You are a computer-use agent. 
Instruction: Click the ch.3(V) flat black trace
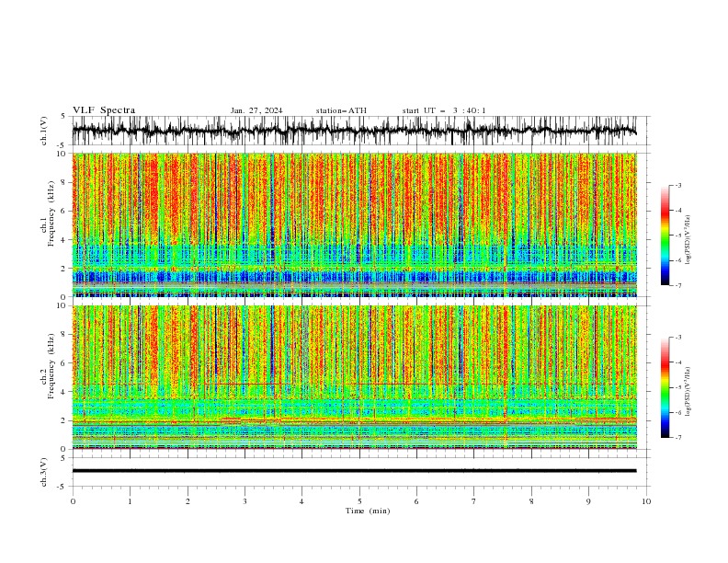point(354,471)
